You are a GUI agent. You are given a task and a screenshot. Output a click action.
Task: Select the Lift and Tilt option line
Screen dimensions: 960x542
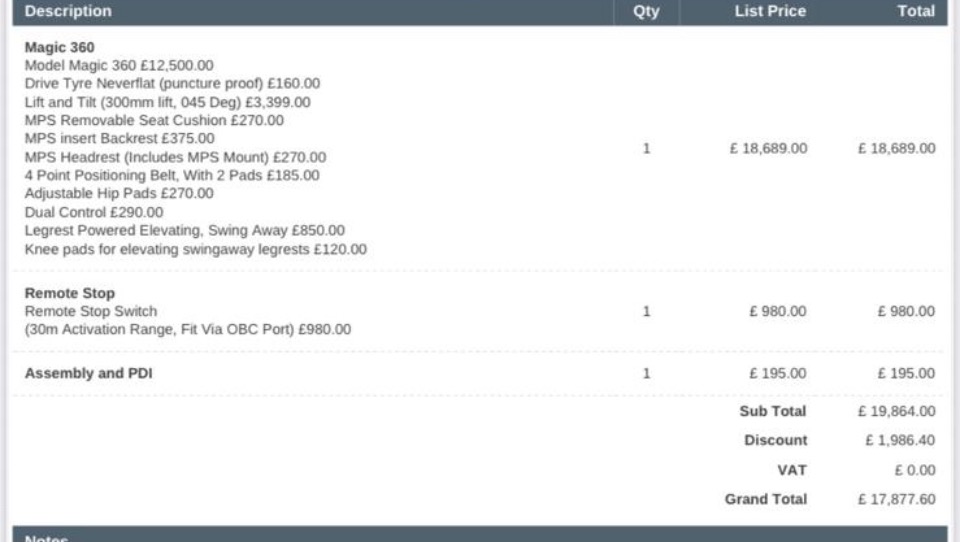(x=167, y=102)
